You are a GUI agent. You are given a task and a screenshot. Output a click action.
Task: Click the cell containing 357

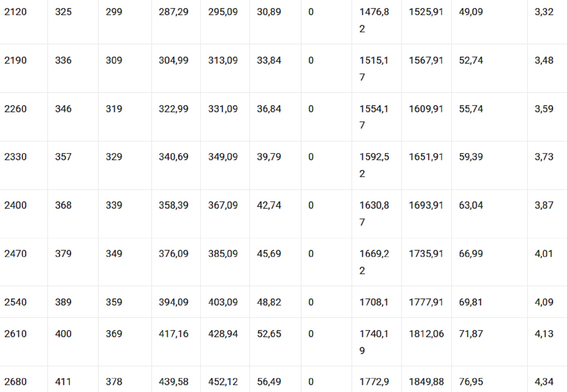tap(63, 157)
